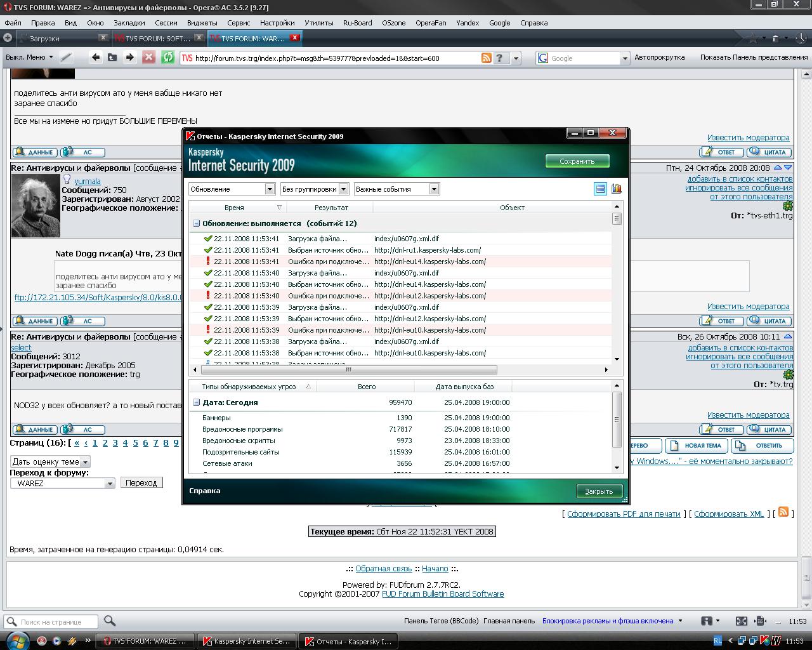Collapse the 'Обновление: выполняется' event group
The width and height of the screenshot is (812, 650).
click(x=197, y=223)
